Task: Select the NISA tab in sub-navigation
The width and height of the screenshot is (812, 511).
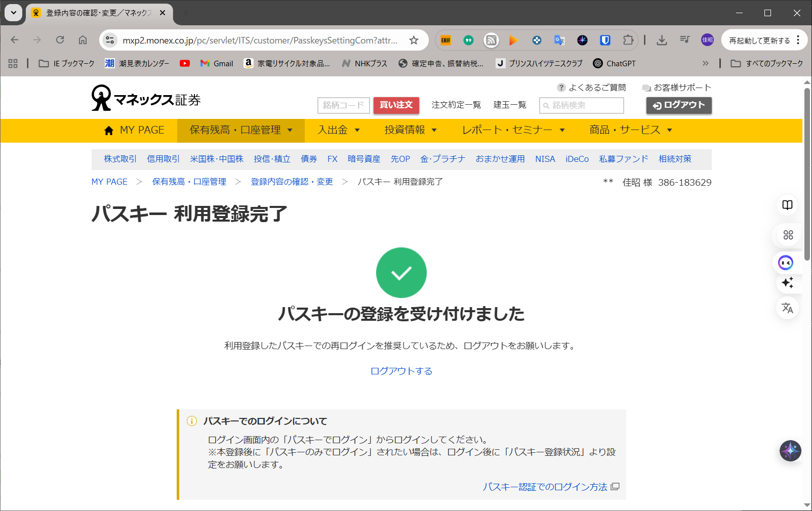Action: coord(545,159)
